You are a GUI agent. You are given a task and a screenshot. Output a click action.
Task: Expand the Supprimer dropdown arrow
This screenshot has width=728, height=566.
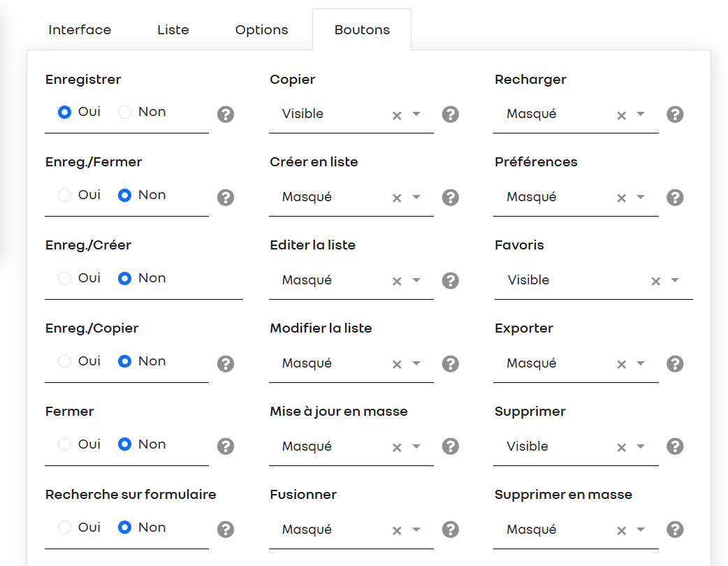pyautogui.click(x=641, y=447)
